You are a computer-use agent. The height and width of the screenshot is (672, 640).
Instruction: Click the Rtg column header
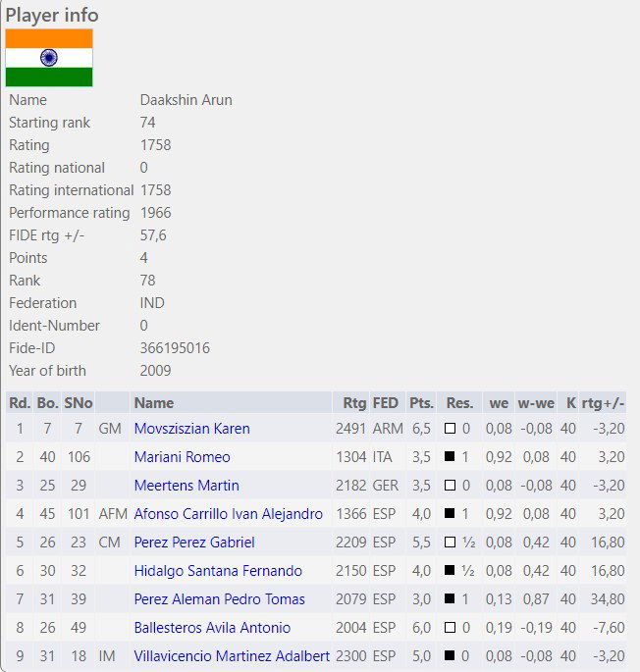pyautogui.click(x=354, y=403)
